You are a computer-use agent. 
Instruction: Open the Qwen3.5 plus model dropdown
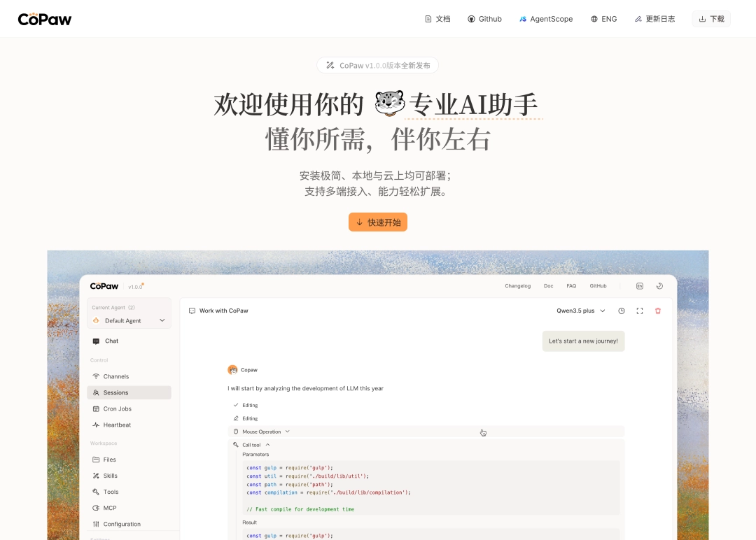(581, 311)
